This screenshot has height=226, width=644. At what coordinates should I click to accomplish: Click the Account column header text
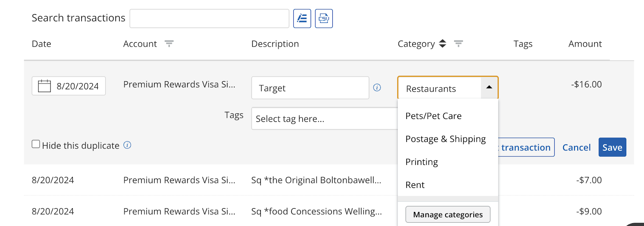click(140, 44)
